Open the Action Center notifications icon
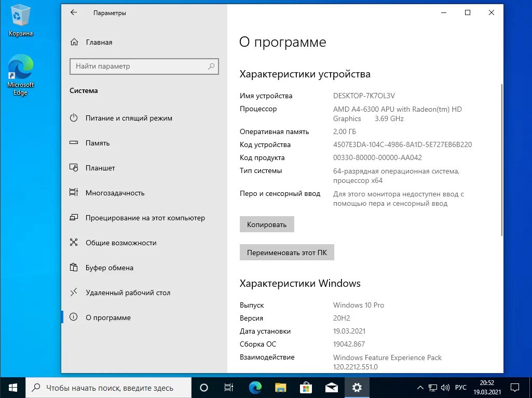 point(515,388)
